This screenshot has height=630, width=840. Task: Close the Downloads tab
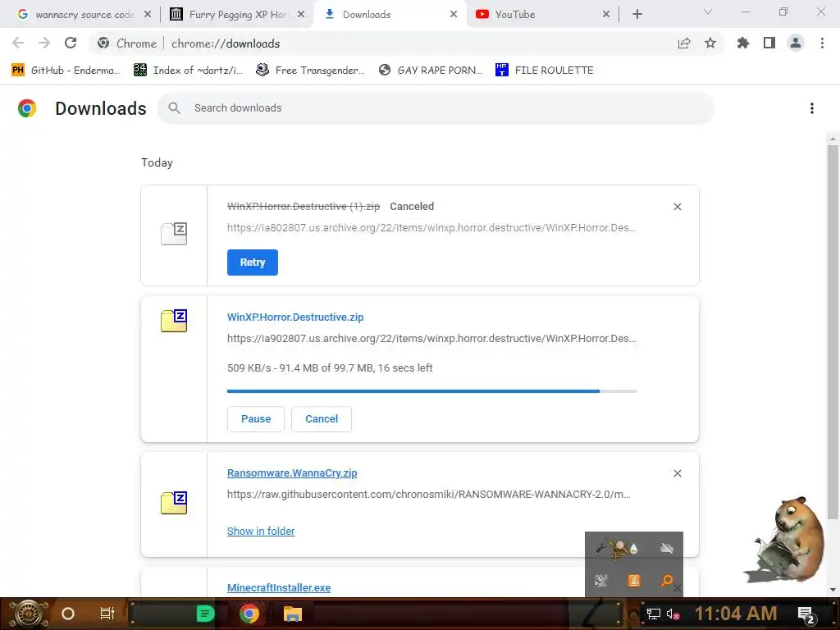(454, 15)
